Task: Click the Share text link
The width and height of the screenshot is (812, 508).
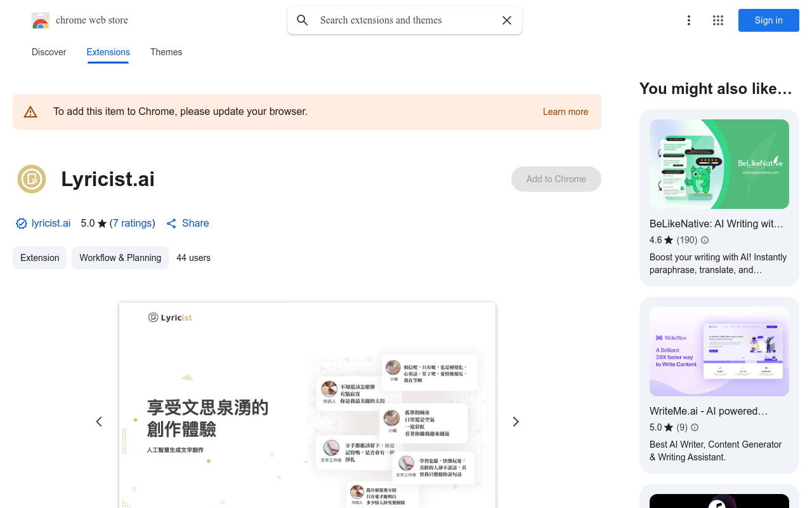Action: [x=195, y=224]
